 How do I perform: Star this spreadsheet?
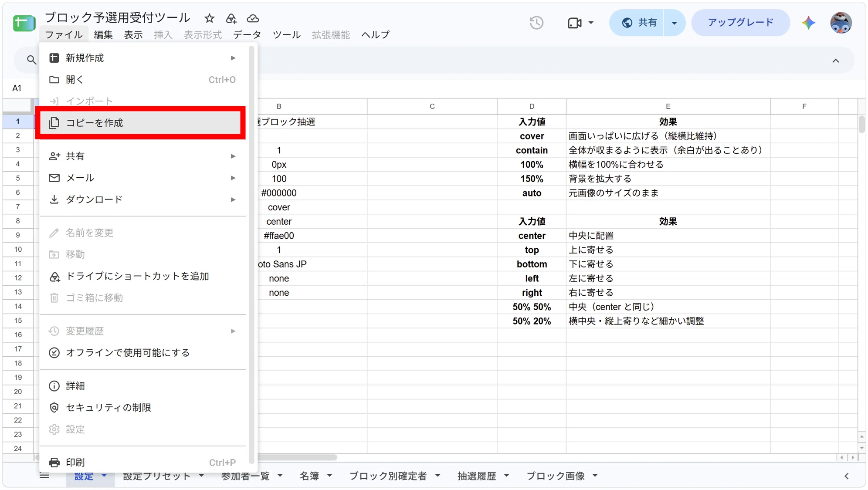[x=209, y=18]
